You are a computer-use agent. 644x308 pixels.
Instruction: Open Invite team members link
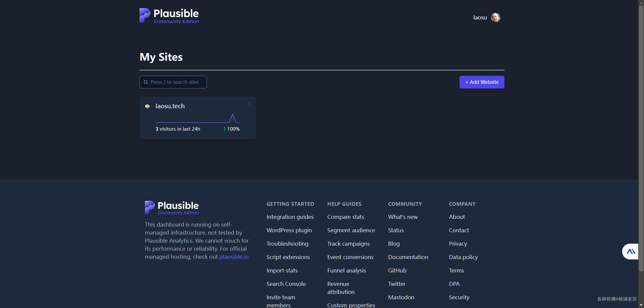(x=281, y=301)
